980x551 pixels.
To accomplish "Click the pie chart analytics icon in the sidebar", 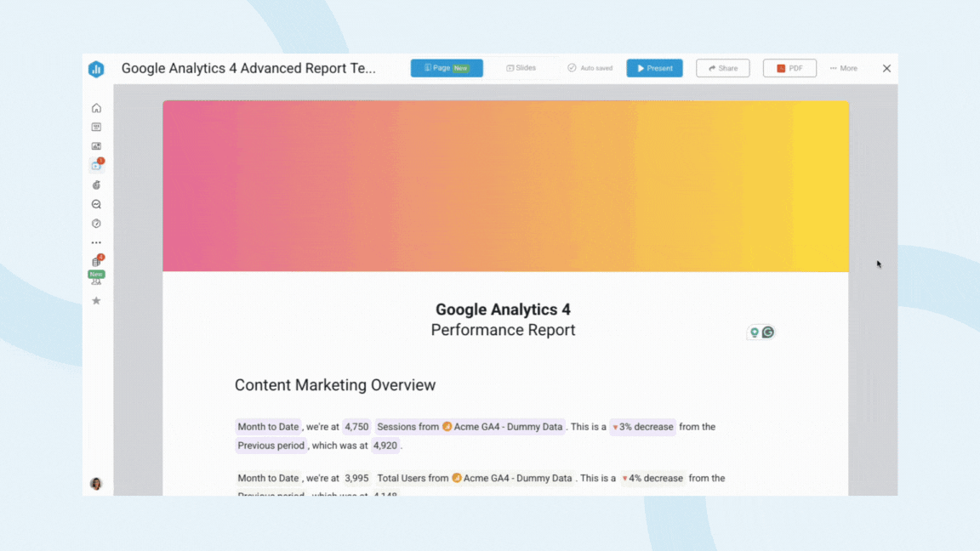I will (96, 185).
